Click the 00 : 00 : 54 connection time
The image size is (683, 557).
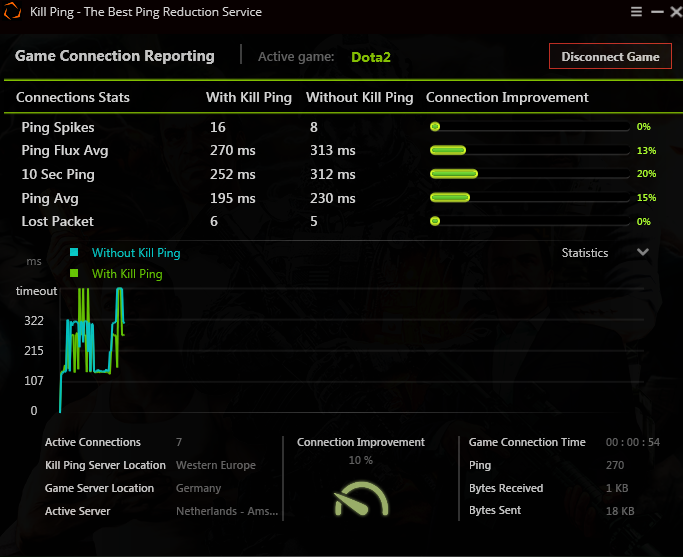coord(633,442)
